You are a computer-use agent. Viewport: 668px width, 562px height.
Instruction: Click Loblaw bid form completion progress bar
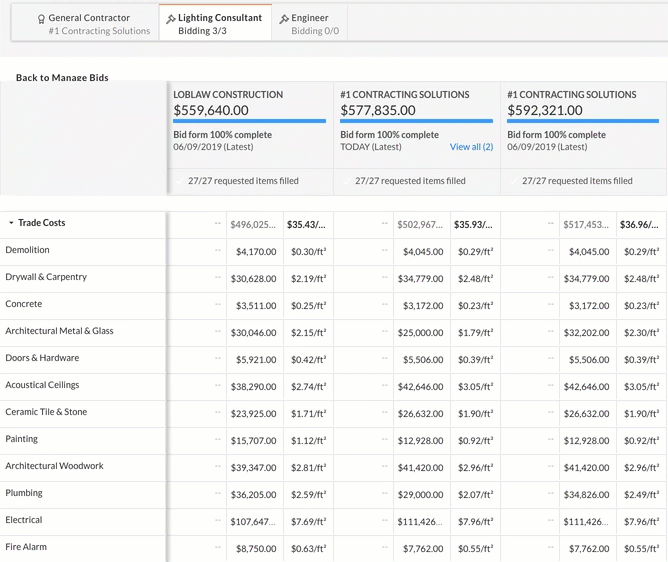(249, 121)
